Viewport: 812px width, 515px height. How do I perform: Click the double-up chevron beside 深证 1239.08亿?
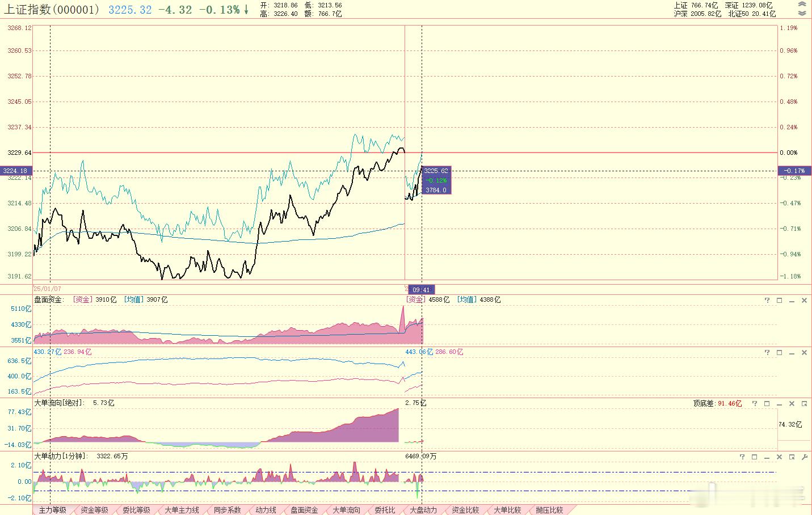(802, 5)
